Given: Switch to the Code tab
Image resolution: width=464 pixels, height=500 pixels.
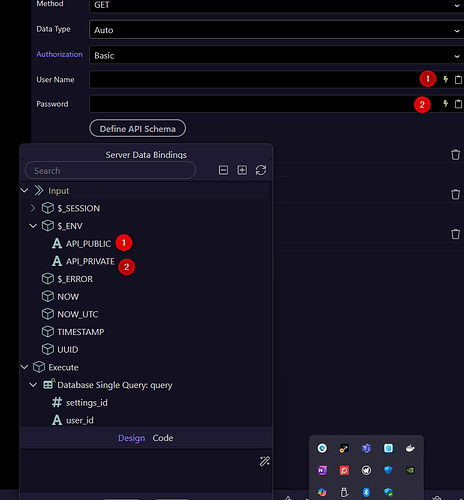Looking at the screenshot, I should tap(163, 438).
